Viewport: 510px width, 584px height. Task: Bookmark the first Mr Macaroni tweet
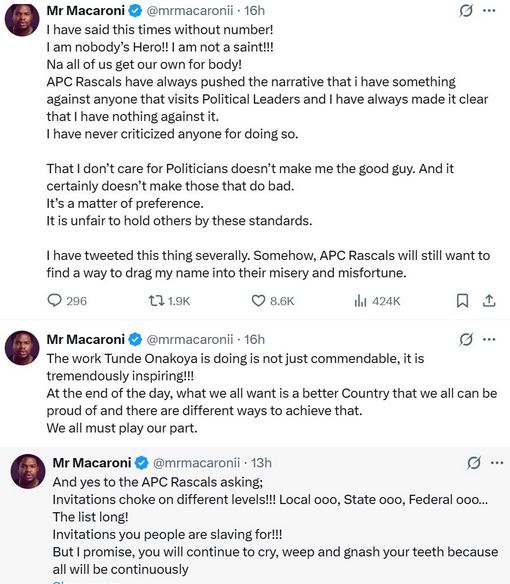(462, 301)
